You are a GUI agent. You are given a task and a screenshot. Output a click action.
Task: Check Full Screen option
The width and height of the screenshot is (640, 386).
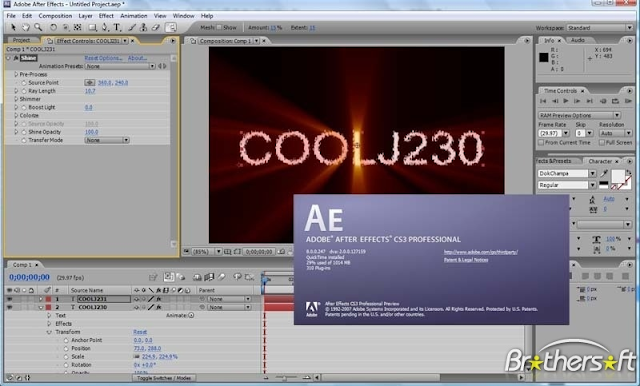pyautogui.click(x=602, y=142)
